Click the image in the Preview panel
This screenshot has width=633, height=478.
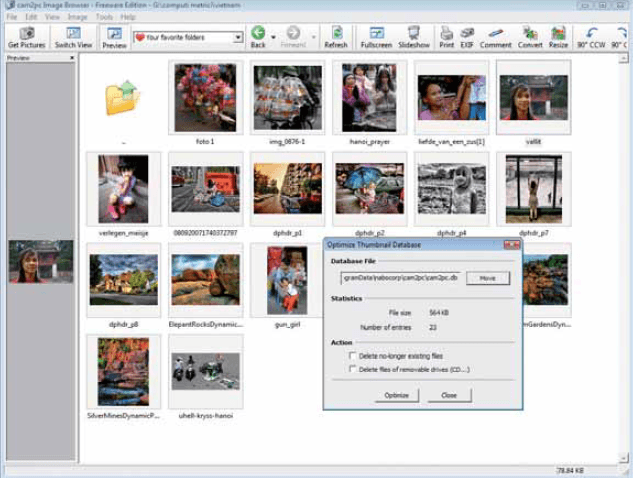click(x=41, y=261)
